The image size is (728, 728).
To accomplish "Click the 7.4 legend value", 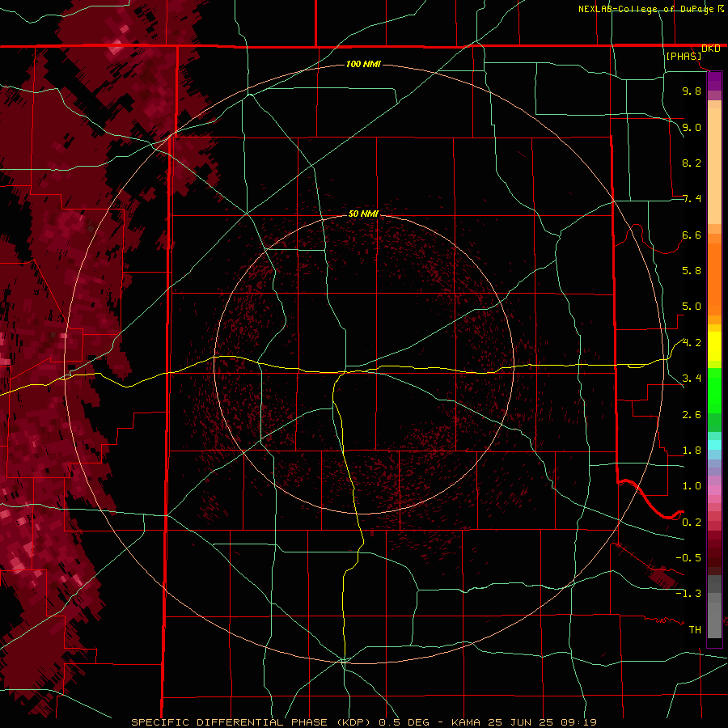I will 692,199.
